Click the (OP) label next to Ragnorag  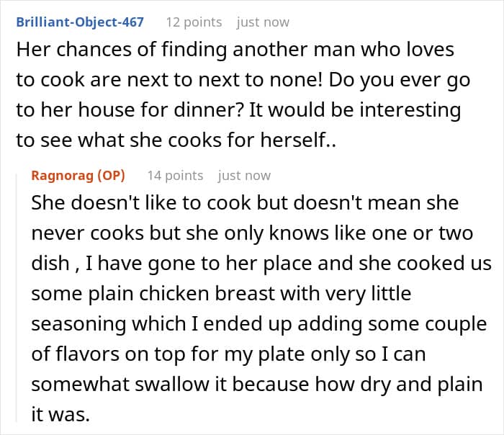111,176
